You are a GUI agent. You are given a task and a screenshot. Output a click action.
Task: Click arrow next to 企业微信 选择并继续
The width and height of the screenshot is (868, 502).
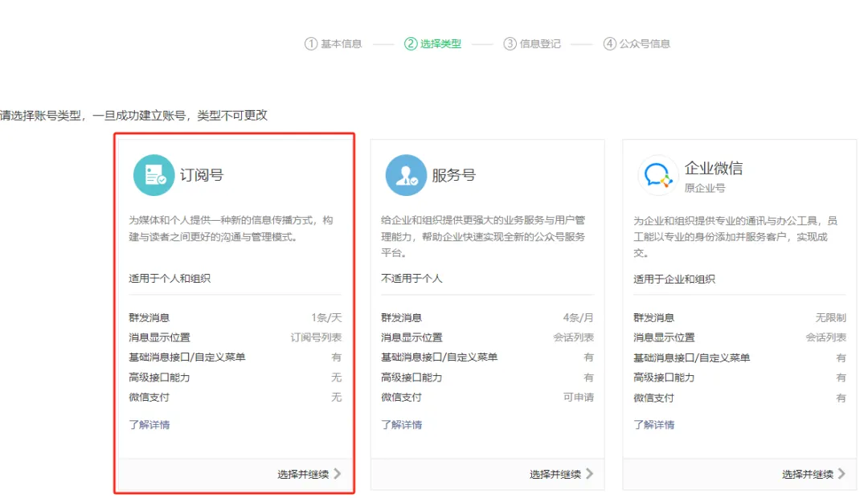[x=841, y=474]
